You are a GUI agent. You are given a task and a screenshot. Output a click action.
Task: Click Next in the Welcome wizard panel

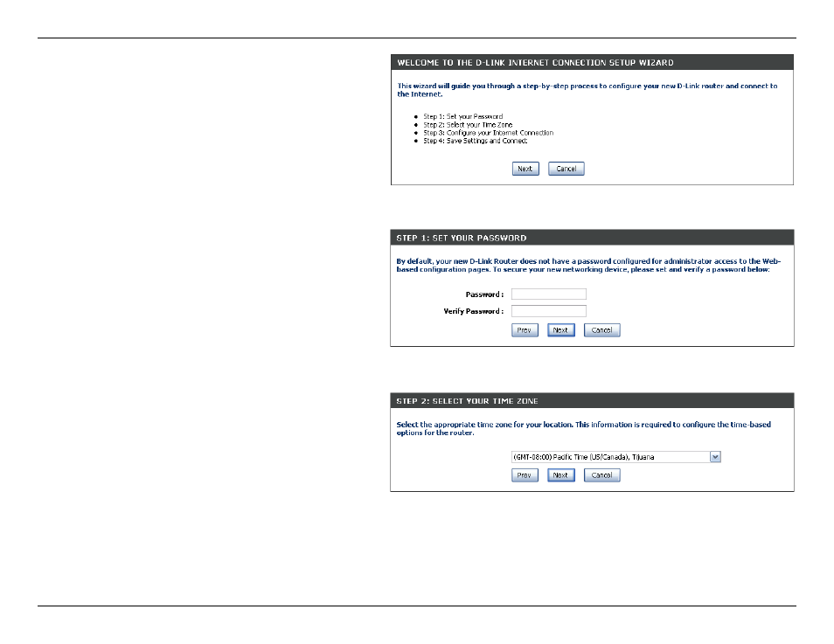point(525,169)
